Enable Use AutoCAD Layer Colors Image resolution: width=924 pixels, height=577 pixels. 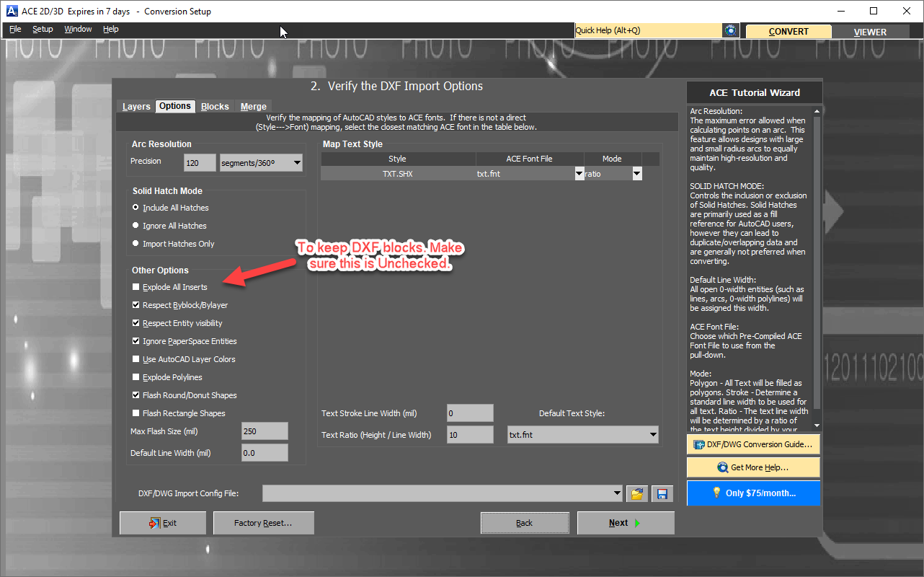pos(136,359)
